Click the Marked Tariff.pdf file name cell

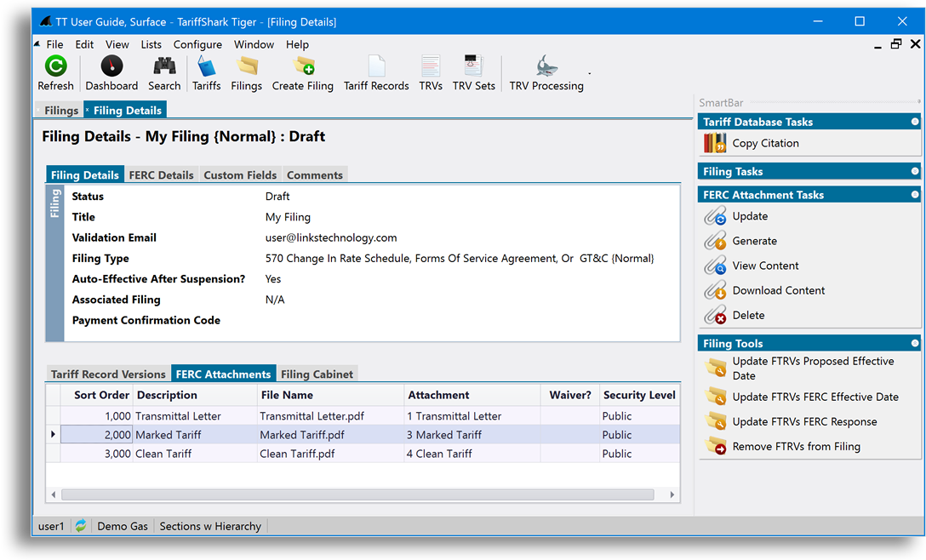(331, 435)
